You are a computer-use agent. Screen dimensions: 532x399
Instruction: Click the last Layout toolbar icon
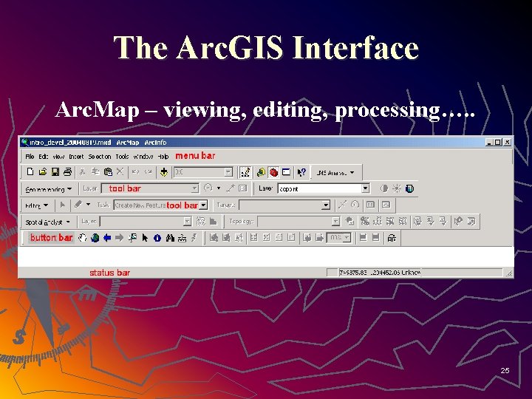(392, 238)
